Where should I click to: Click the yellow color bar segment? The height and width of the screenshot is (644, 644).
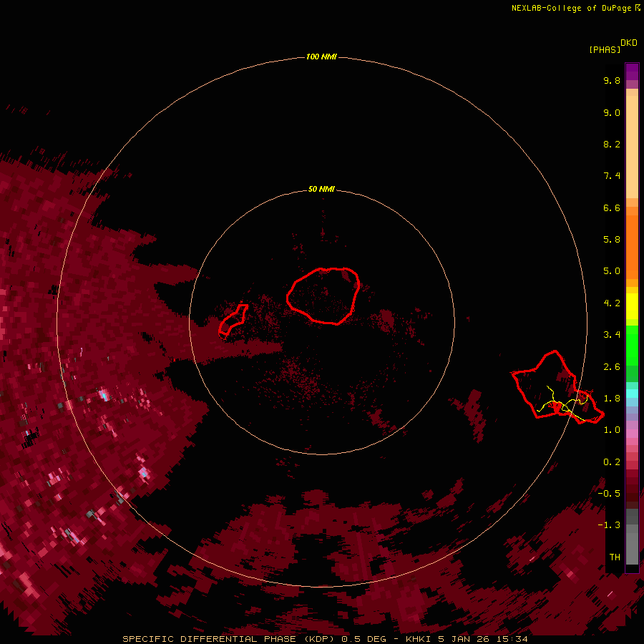(632, 306)
